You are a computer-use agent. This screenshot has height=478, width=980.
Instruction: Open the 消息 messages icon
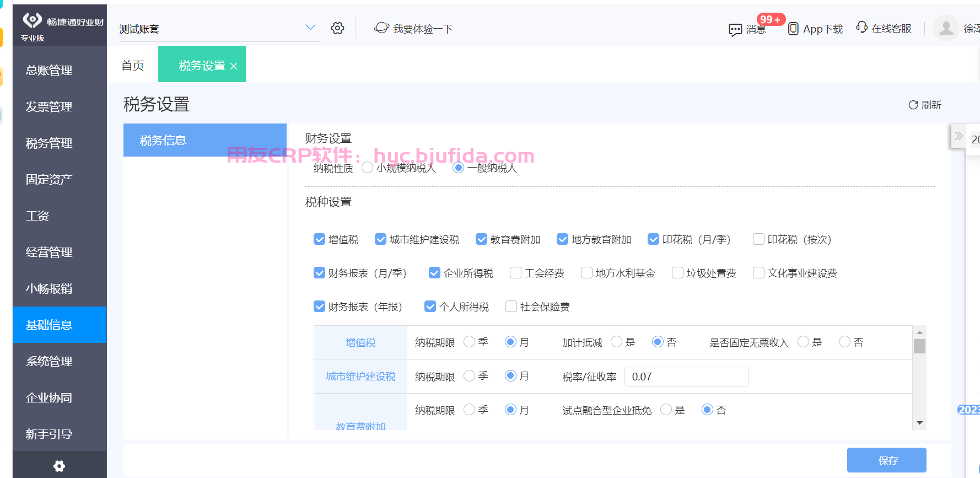pyautogui.click(x=735, y=30)
